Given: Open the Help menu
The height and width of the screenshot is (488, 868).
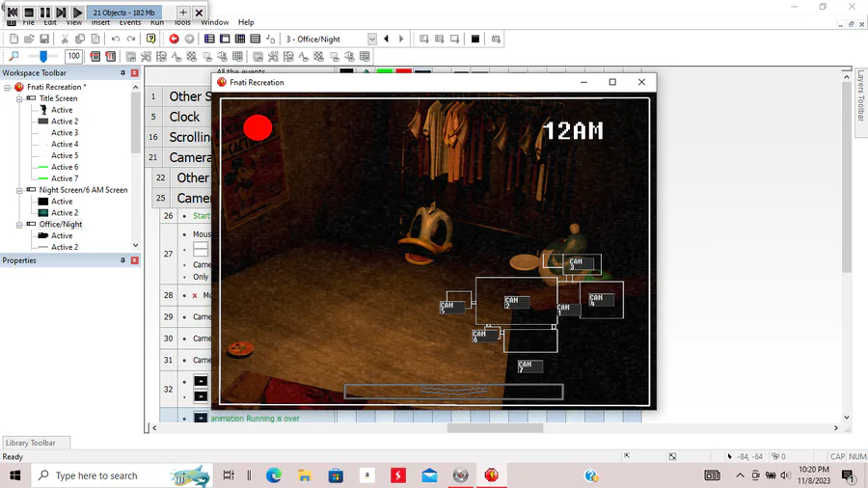Looking at the screenshot, I should tap(246, 22).
